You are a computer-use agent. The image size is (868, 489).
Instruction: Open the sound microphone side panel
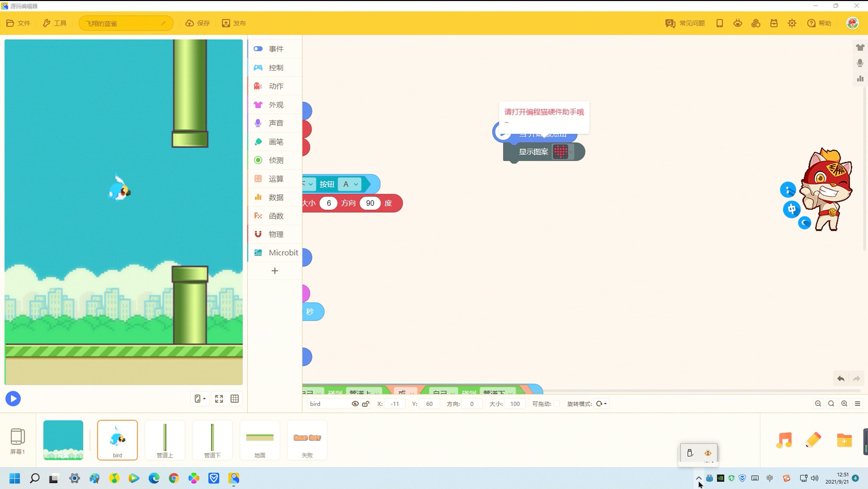pyautogui.click(x=860, y=63)
